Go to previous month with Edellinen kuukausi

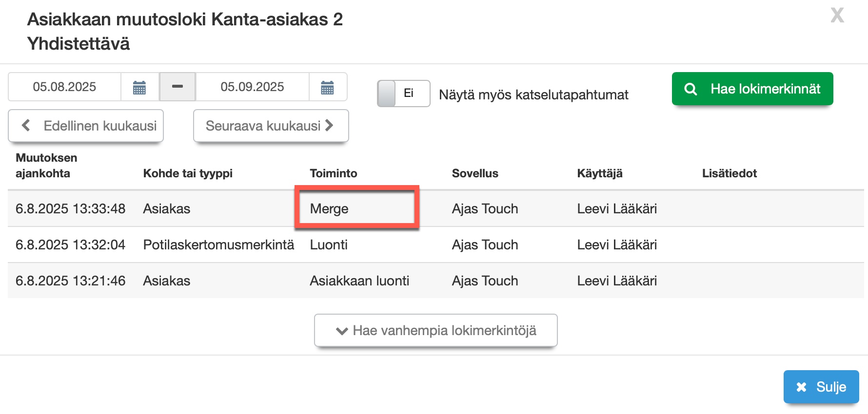[86, 126]
